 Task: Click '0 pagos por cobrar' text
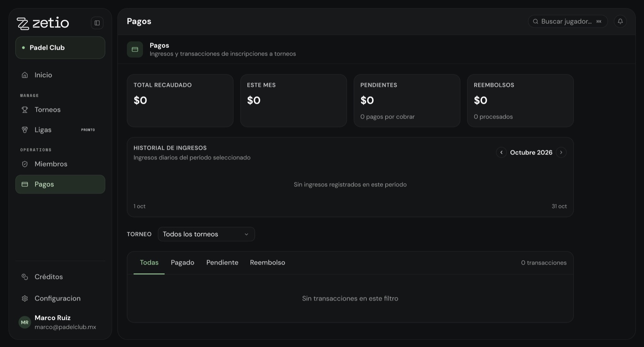(x=387, y=117)
